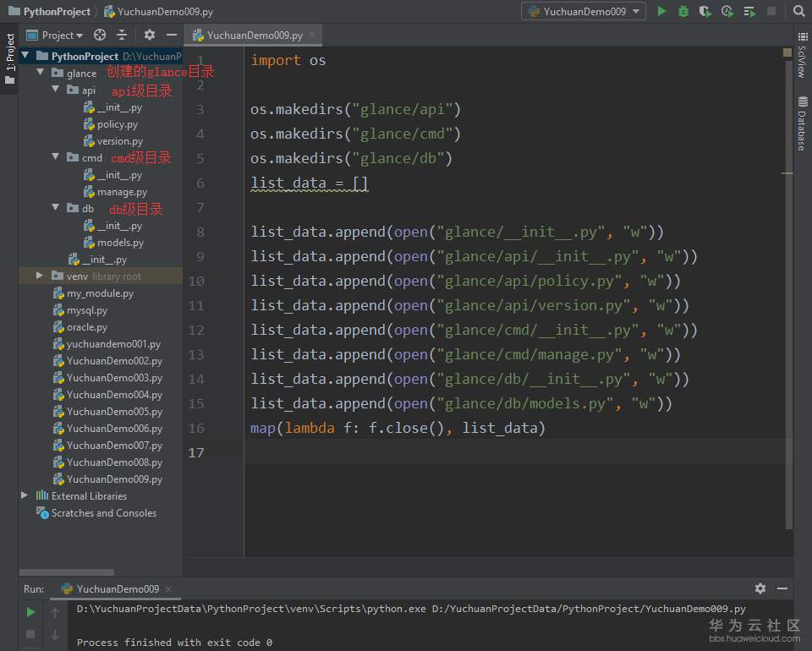Start debugging with the bug icon

pyautogui.click(x=683, y=11)
